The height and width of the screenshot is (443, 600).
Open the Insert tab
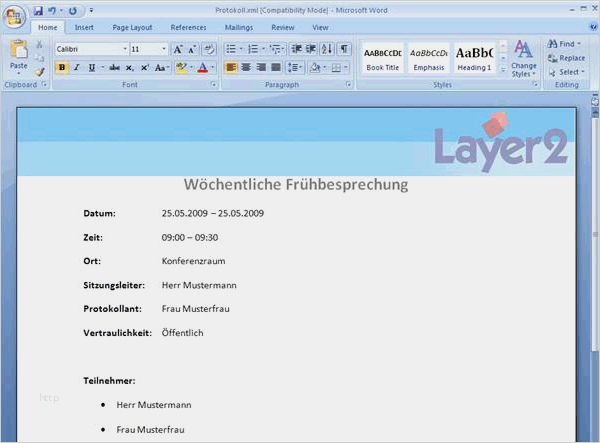(84, 28)
